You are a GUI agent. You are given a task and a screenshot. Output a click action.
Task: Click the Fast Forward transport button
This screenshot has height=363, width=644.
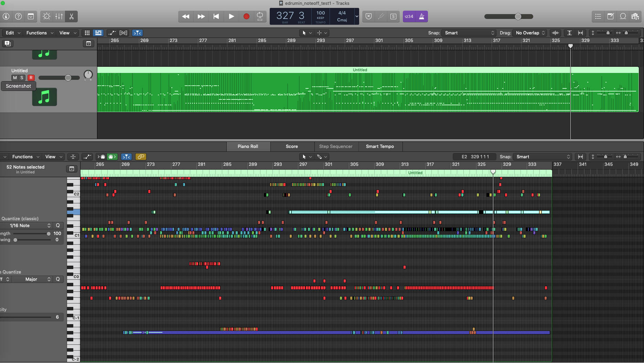pos(201,16)
